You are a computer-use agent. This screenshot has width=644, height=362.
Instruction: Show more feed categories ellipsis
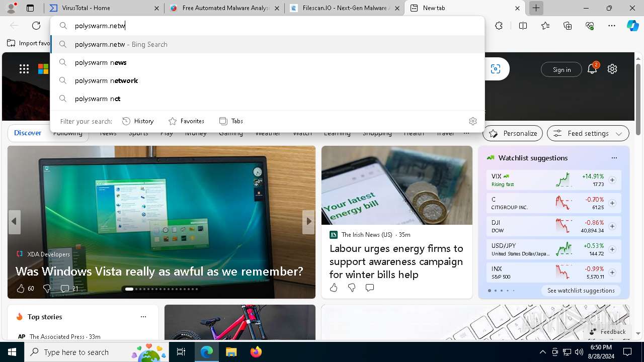point(466,133)
